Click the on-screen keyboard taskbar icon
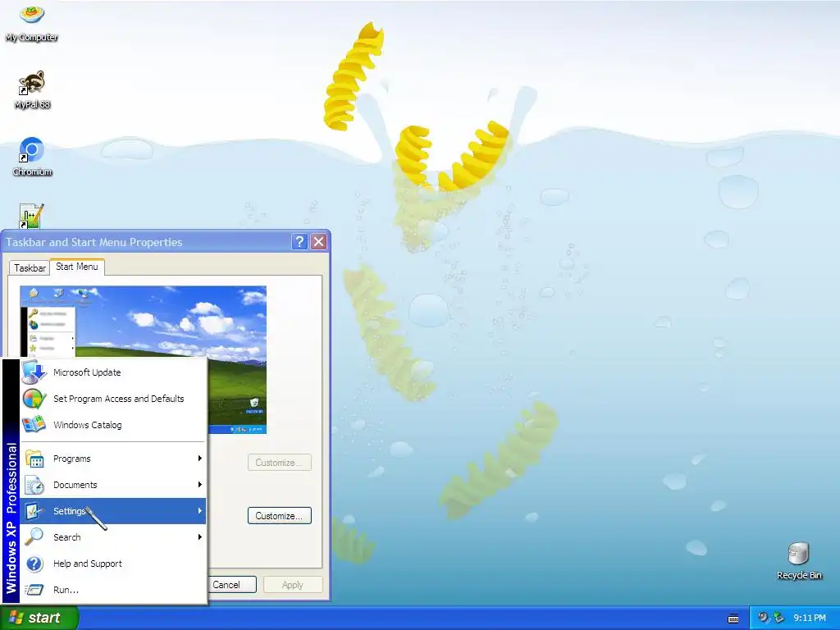The width and height of the screenshot is (840, 630). pos(733,619)
